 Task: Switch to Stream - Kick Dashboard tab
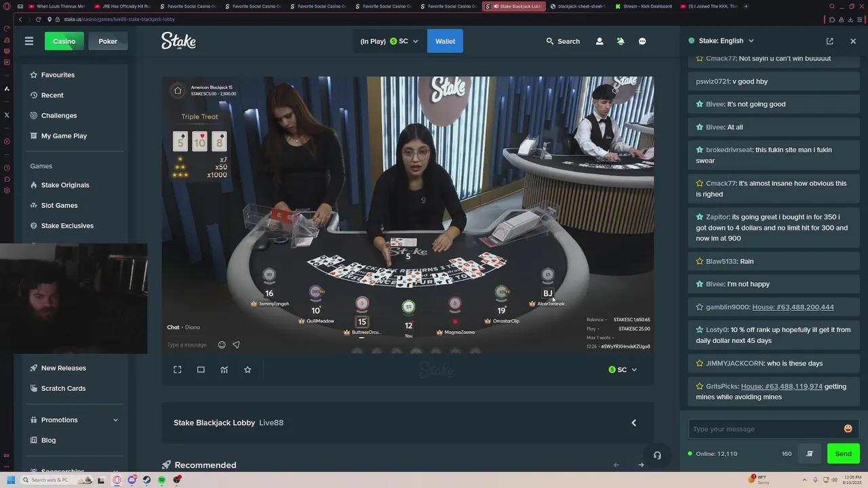coord(644,6)
